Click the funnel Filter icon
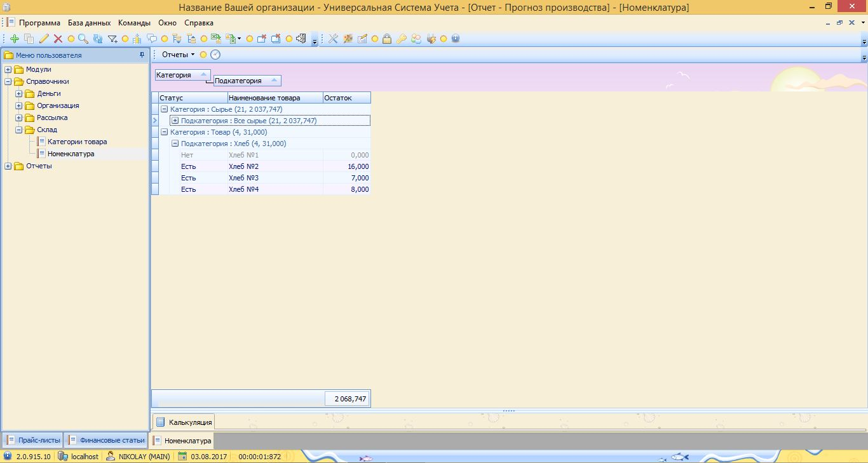This screenshot has height=463, width=868. click(x=112, y=39)
